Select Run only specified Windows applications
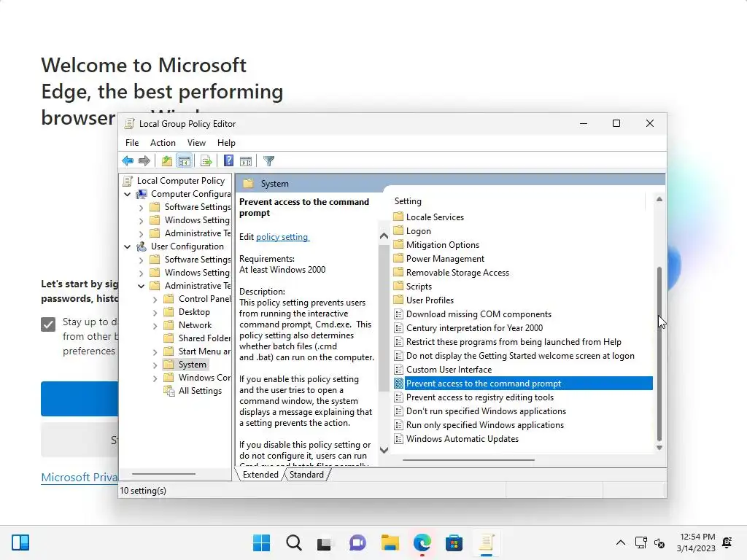The image size is (747, 560). pyautogui.click(x=485, y=425)
